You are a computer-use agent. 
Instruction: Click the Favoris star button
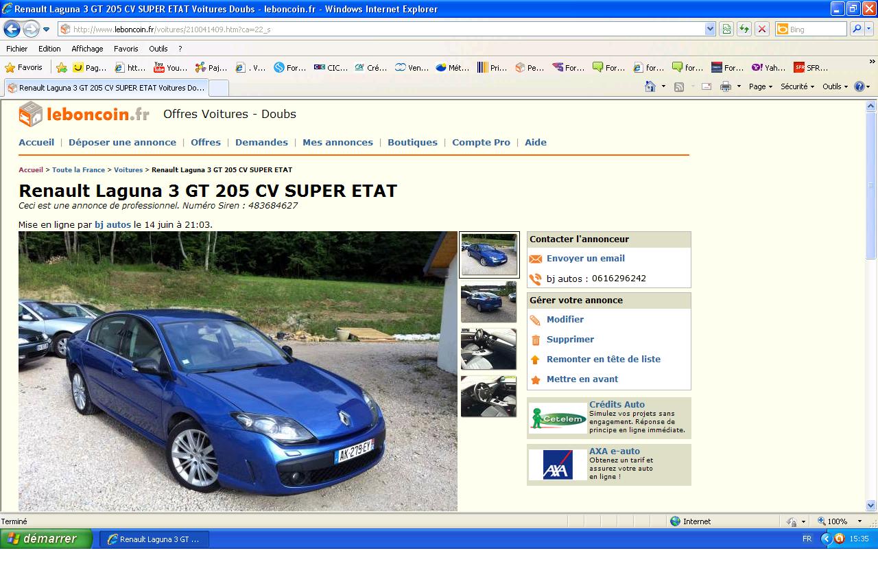24,67
